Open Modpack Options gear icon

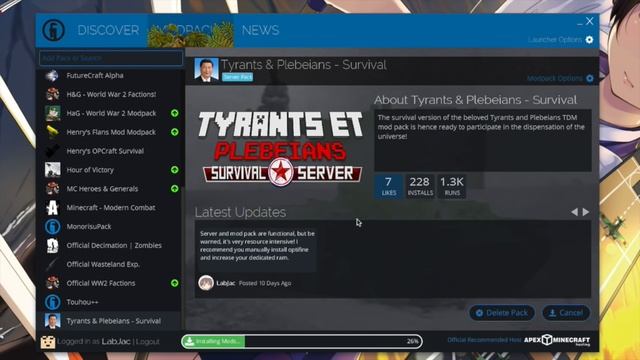pos(590,78)
